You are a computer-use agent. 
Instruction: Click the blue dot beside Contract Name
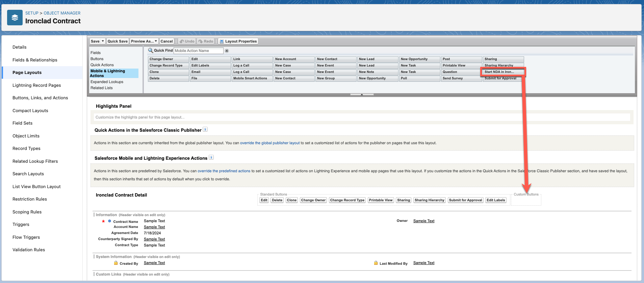pos(109,221)
